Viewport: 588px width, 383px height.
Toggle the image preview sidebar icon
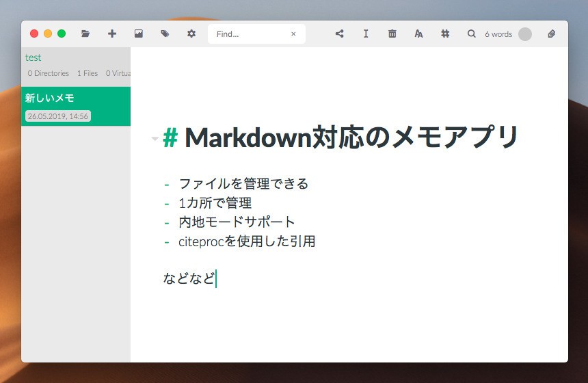(139, 34)
